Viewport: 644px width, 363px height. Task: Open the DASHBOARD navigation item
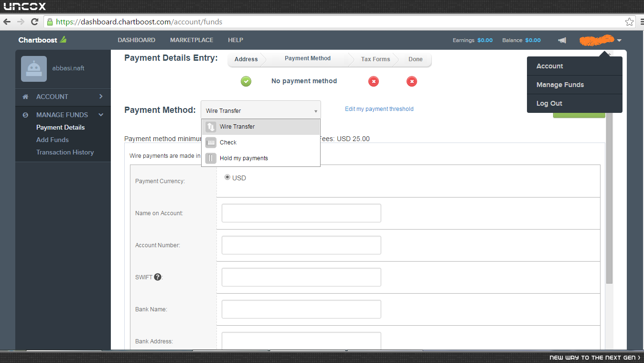click(137, 40)
